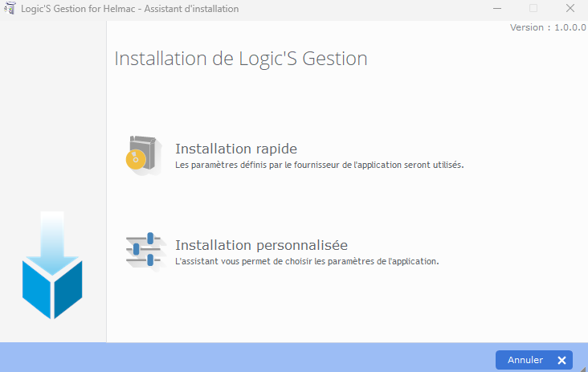Click the Version 1.0.0.0 label
The image size is (588, 372).
(x=548, y=27)
